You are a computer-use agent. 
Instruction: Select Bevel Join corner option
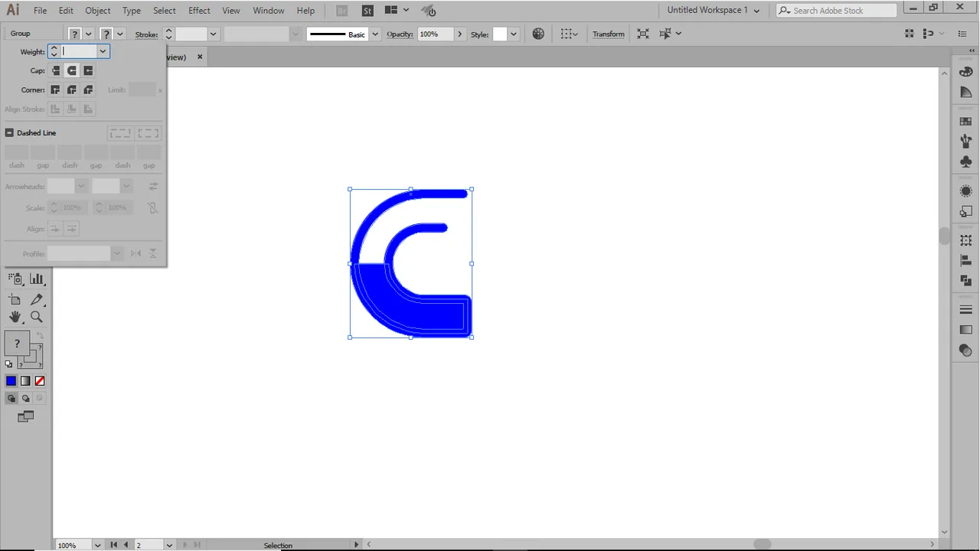pyautogui.click(x=88, y=90)
